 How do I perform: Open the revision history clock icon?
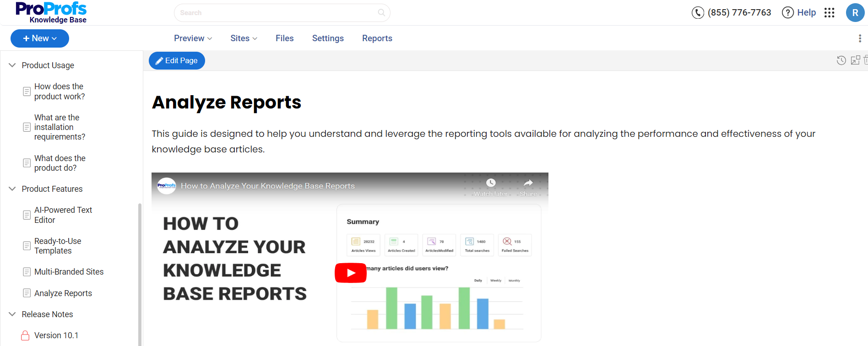[x=841, y=60]
